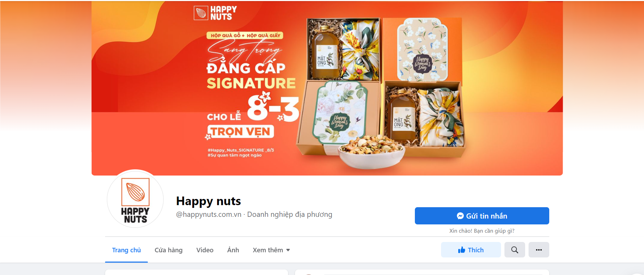Click the thumbs-up icon on Thích

461,250
